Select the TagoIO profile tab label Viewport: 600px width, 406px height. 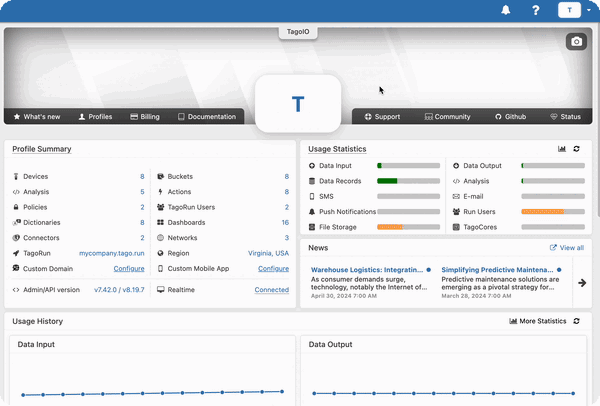[298, 32]
